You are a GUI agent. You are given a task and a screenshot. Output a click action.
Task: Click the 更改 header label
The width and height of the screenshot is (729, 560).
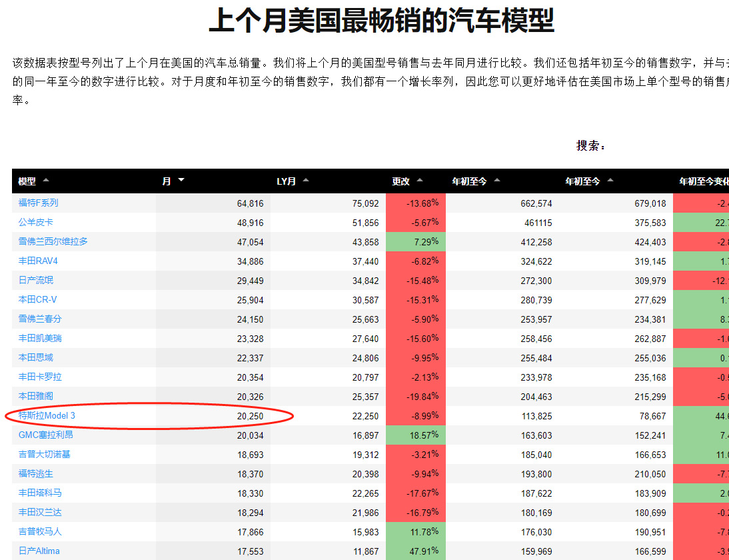400,181
